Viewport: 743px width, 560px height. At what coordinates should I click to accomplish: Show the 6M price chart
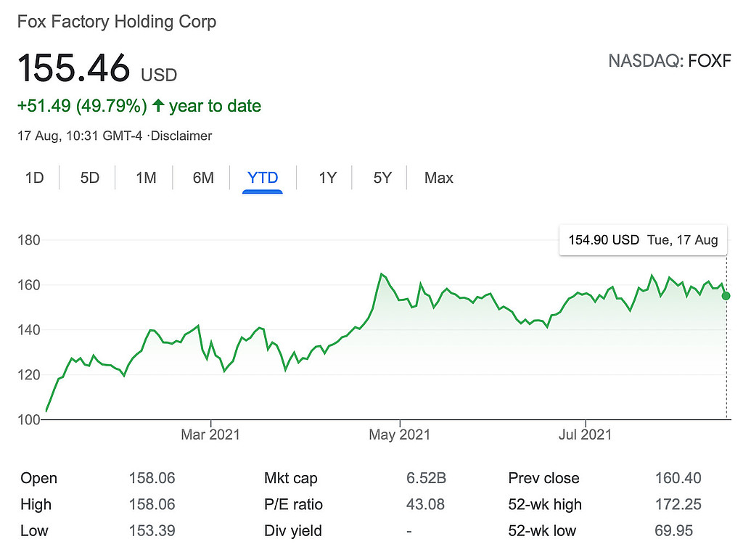point(203,178)
